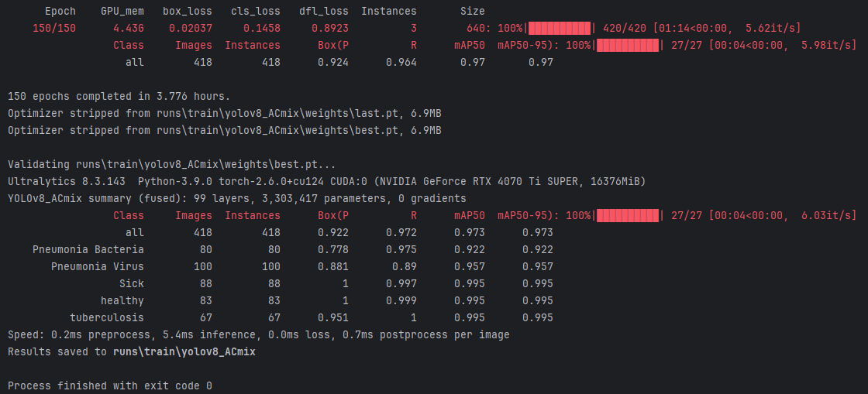Viewport: 868px width, 394px height.
Task: Click the Sick class row label
Action: [x=131, y=283]
